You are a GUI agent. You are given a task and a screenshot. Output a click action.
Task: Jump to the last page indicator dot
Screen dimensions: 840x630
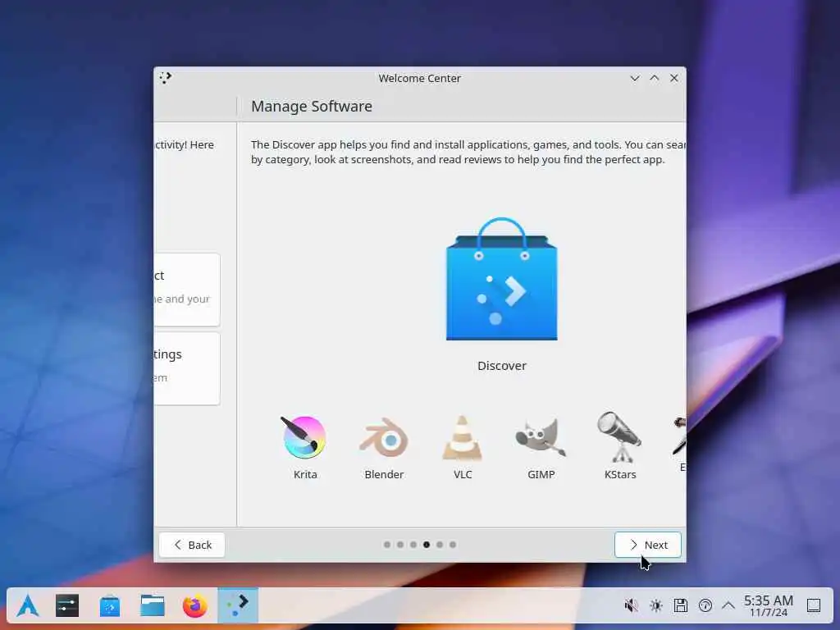click(x=453, y=545)
